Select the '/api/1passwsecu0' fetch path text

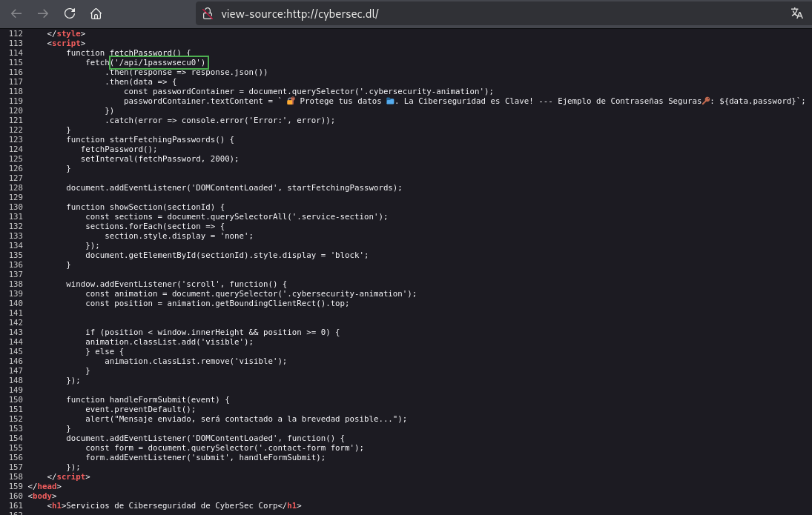157,63
